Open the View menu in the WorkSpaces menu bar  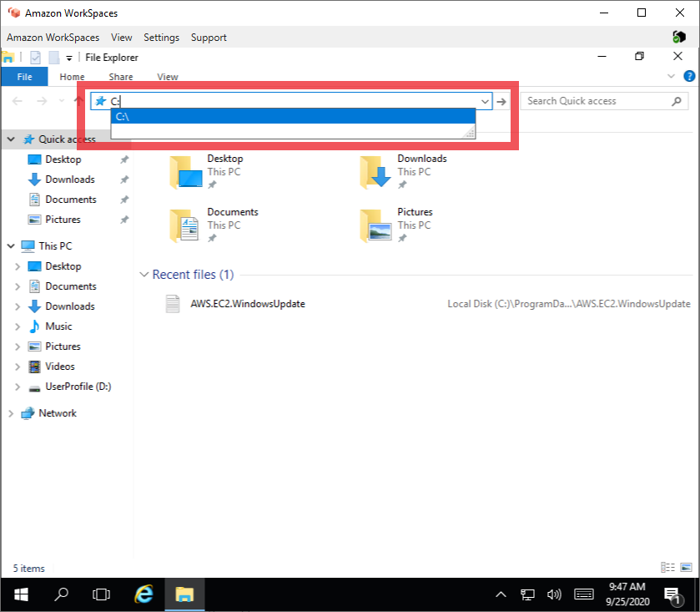coord(122,38)
